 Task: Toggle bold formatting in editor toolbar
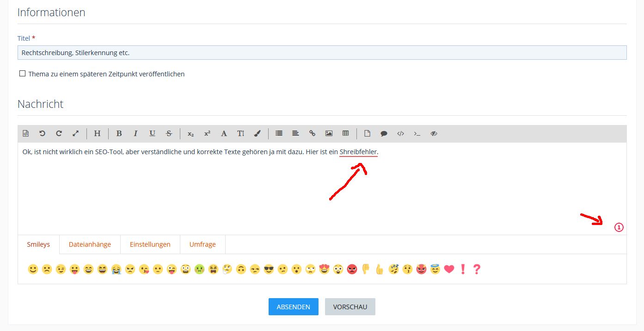[119, 133]
